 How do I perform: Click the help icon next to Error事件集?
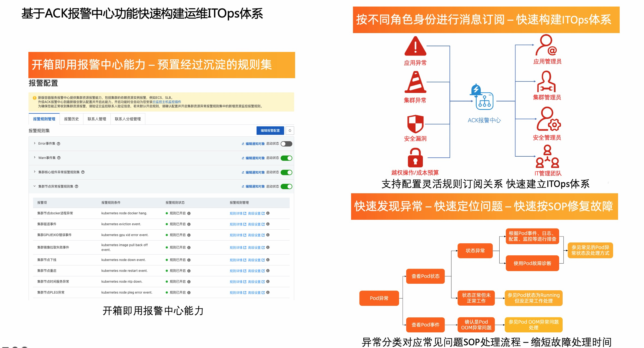(x=58, y=144)
